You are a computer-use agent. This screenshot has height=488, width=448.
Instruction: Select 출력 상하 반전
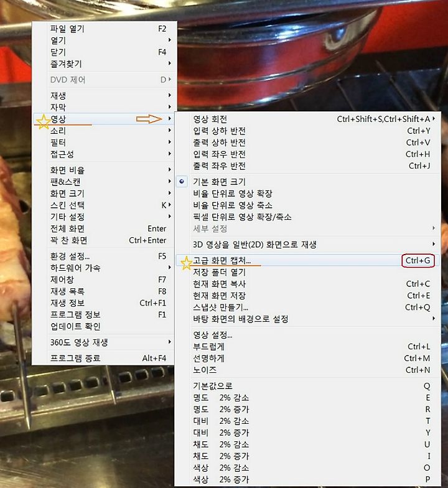click(307, 142)
